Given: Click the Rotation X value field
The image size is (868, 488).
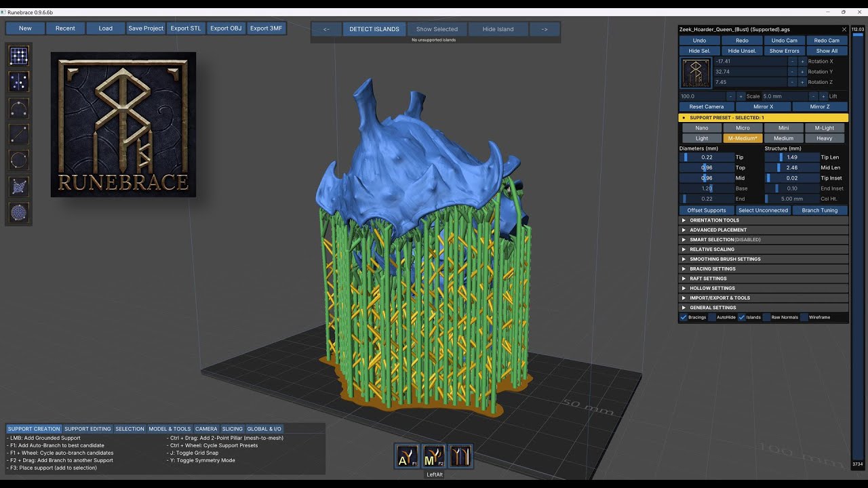Looking at the screenshot, I should click(750, 62).
